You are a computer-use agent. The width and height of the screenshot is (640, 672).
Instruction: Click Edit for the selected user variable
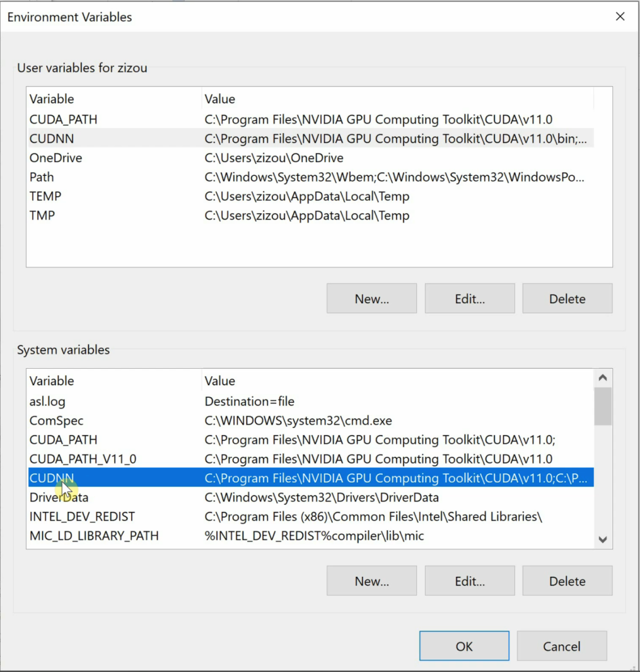point(469,298)
